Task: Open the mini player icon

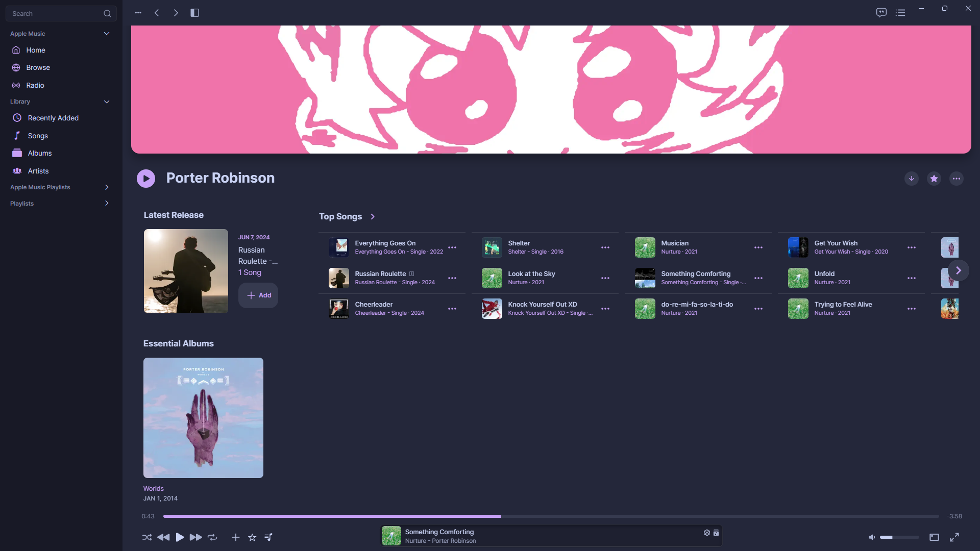Action: (x=934, y=537)
